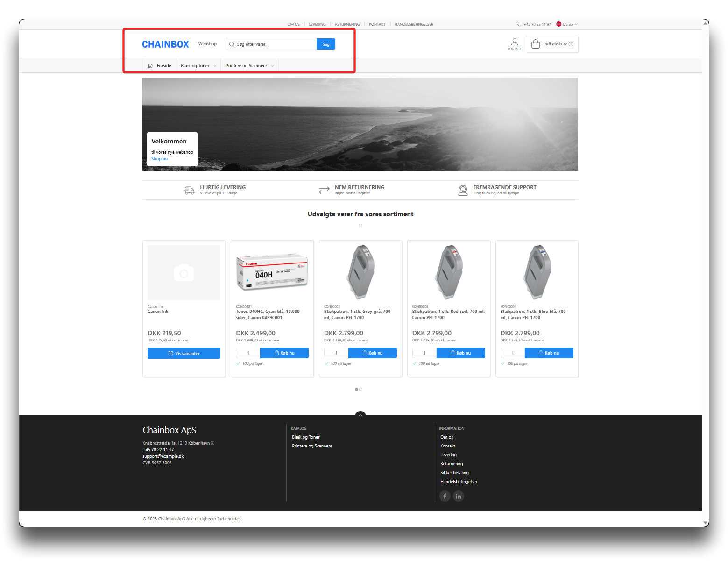Select the second carousel page dot
The width and height of the screenshot is (728, 561).
click(361, 389)
